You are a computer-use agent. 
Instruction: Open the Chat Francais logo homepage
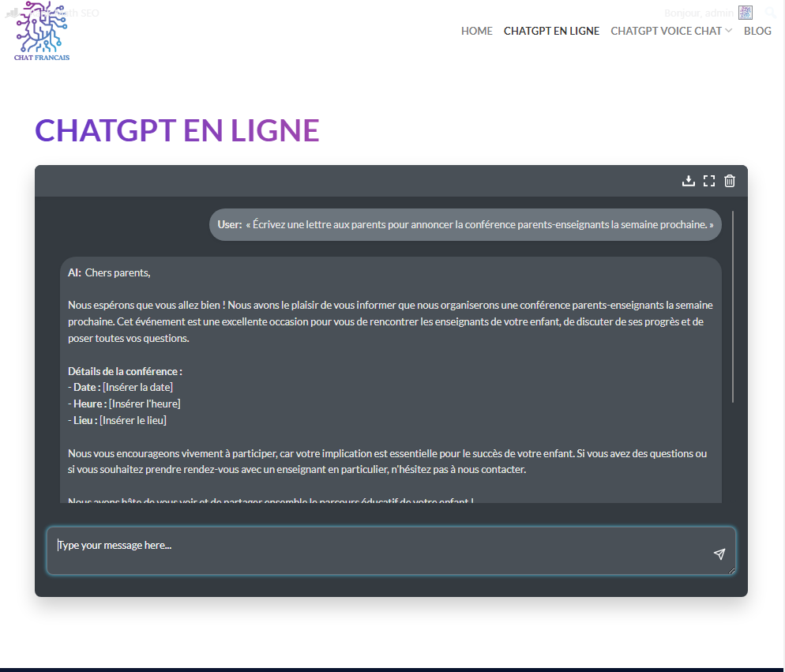pyautogui.click(x=42, y=31)
